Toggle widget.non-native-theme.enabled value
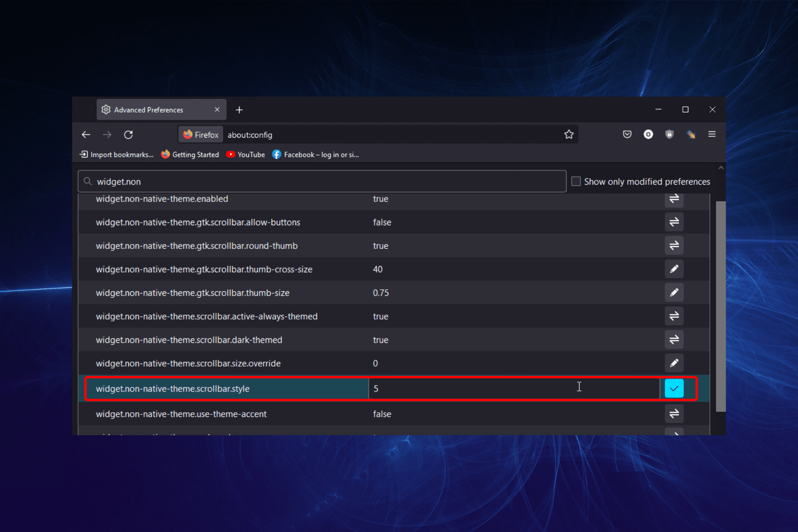 pyautogui.click(x=674, y=199)
